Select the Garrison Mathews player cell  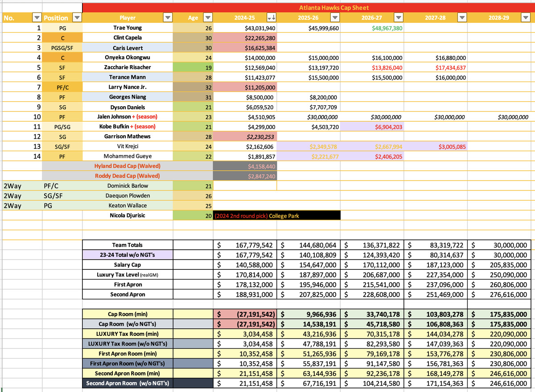point(128,136)
